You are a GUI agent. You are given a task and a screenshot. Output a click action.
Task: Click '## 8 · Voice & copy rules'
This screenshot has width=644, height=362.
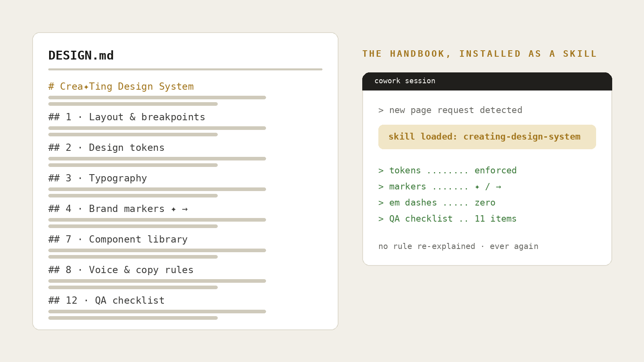tap(121, 270)
